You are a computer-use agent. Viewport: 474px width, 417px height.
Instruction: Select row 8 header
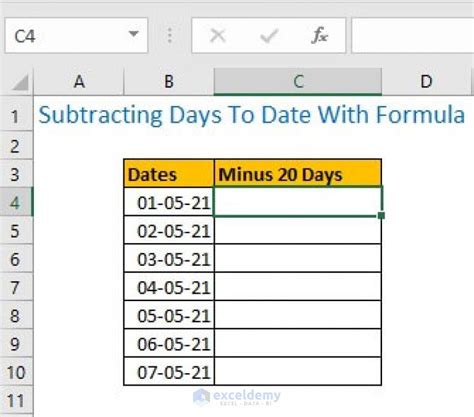pos(16,315)
